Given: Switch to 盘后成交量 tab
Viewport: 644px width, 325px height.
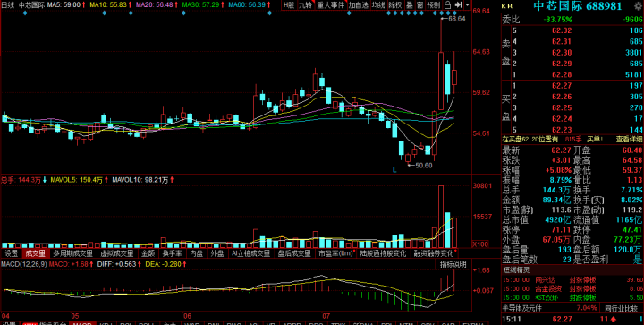Looking at the screenshot, I should [294, 253].
